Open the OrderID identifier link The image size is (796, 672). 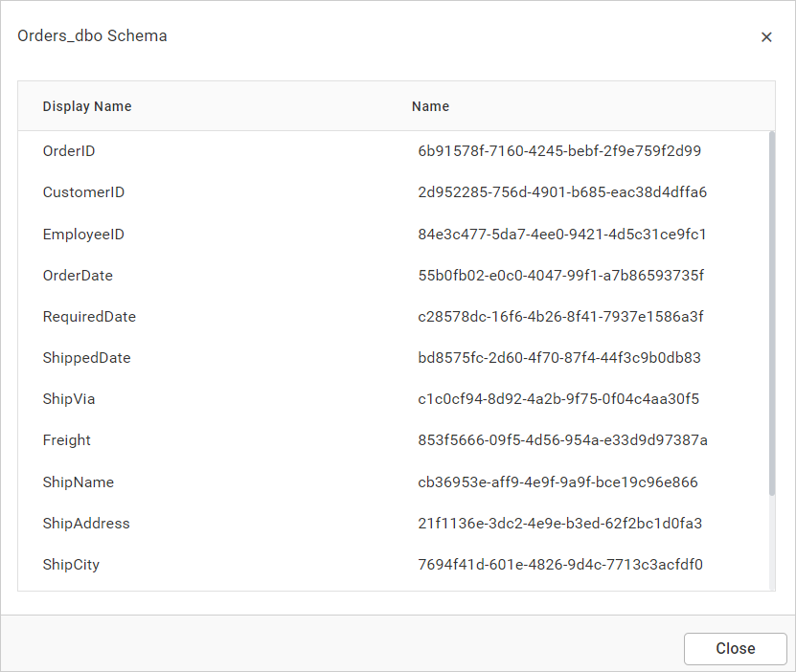coord(557,151)
